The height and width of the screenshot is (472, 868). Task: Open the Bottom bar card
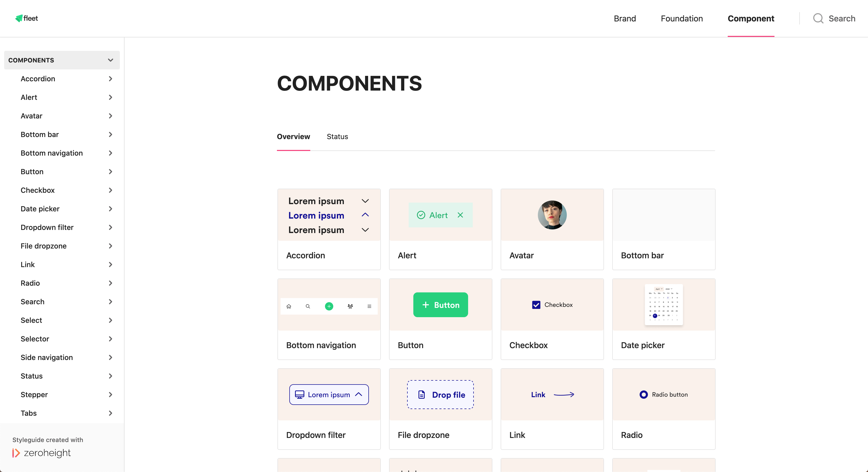point(663,229)
